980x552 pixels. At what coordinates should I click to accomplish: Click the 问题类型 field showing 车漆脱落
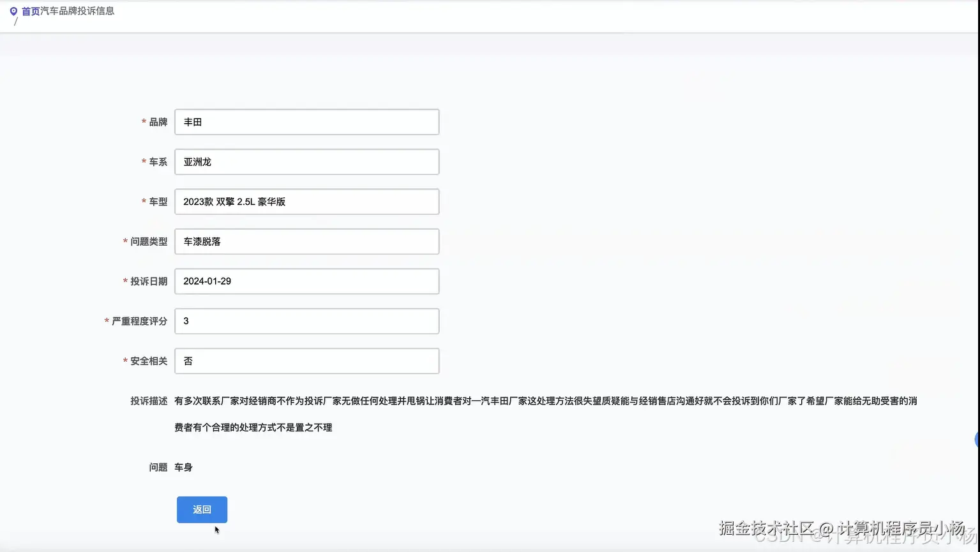click(x=306, y=241)
